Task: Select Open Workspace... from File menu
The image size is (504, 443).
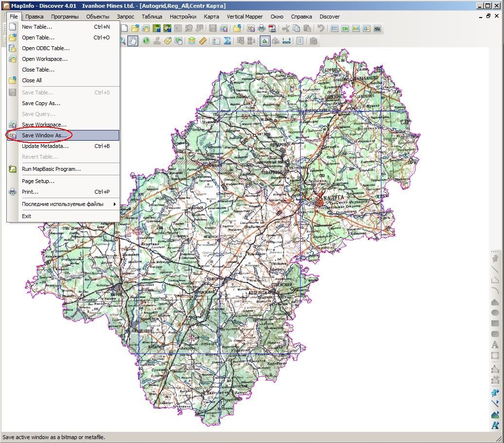Action: pos(63,59)
